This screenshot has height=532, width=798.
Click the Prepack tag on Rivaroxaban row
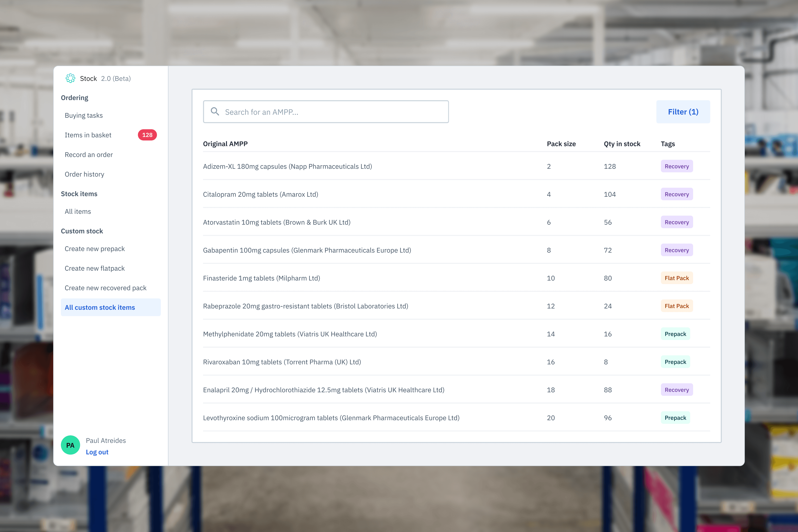675,362
